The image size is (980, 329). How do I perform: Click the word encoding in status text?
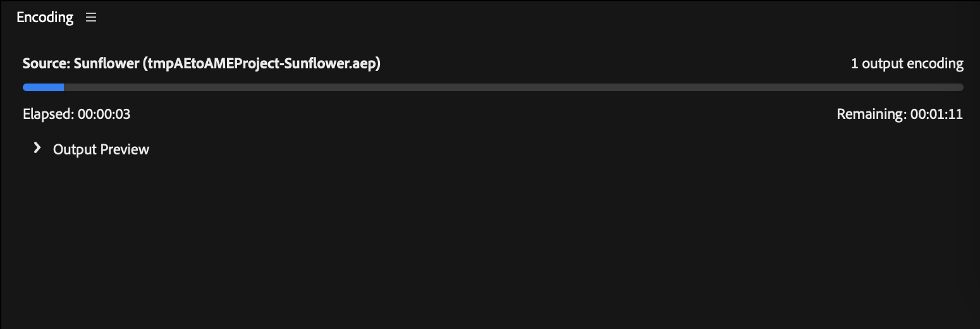[935, 64]
